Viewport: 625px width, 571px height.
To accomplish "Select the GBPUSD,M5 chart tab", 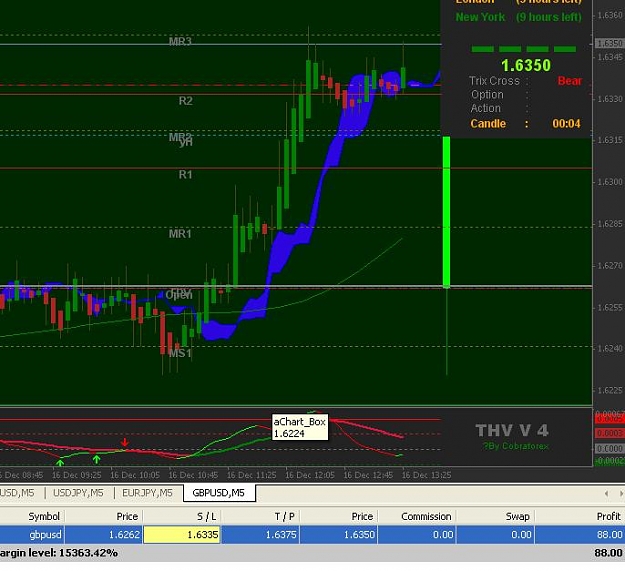I will click(x=218, y=493).
